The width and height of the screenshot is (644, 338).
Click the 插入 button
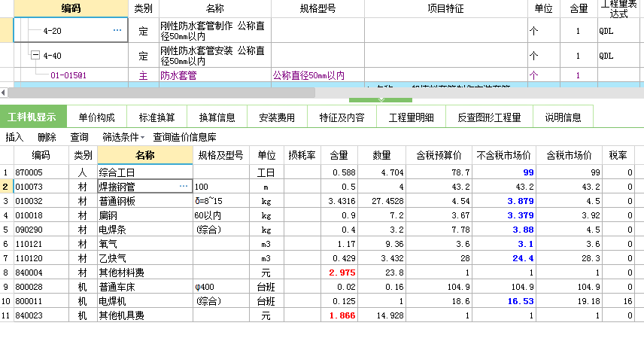14,137
